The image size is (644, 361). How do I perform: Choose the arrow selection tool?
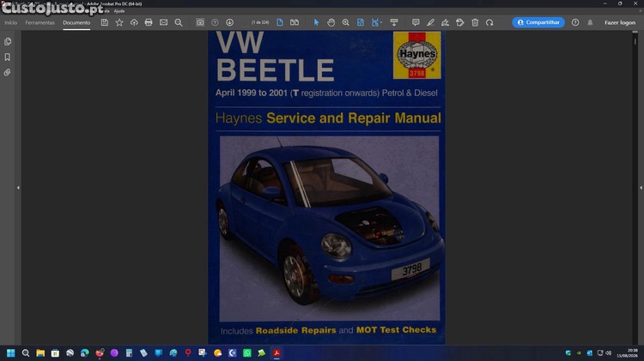316,22
